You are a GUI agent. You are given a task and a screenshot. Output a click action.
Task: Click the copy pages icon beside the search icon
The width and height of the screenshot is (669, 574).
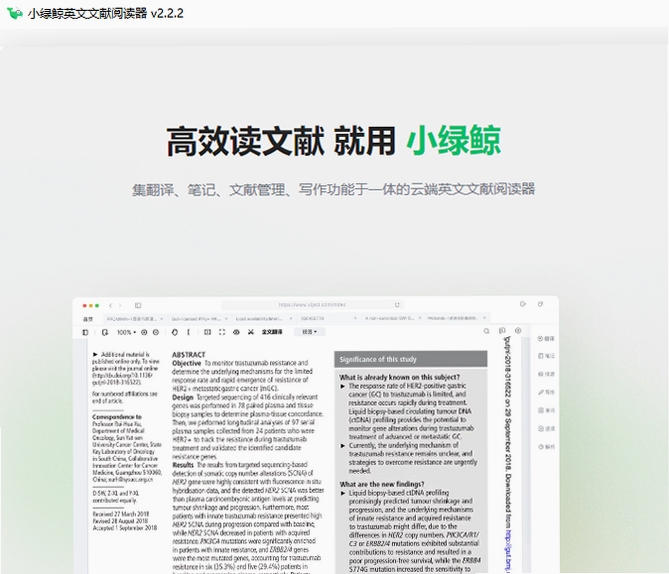click(502, 331)
